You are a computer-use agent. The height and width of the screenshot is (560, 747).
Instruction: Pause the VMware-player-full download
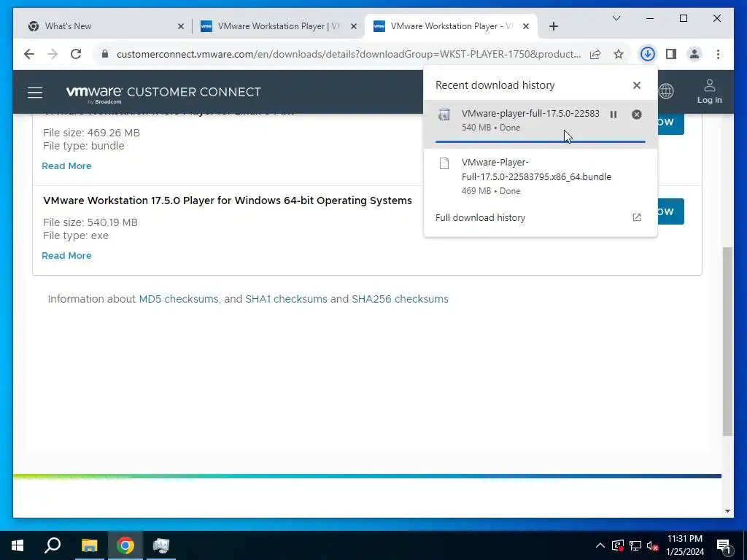click(x=614, y=114)
